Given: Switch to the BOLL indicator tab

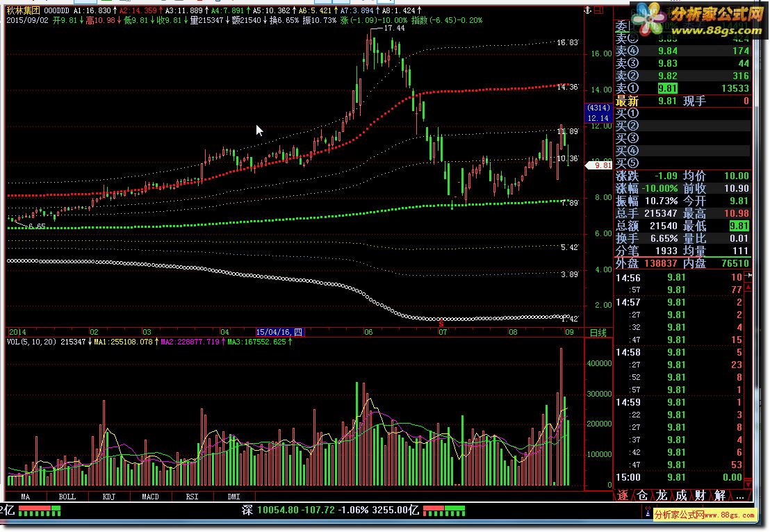Looking at the screenshot, I should 67,497.
